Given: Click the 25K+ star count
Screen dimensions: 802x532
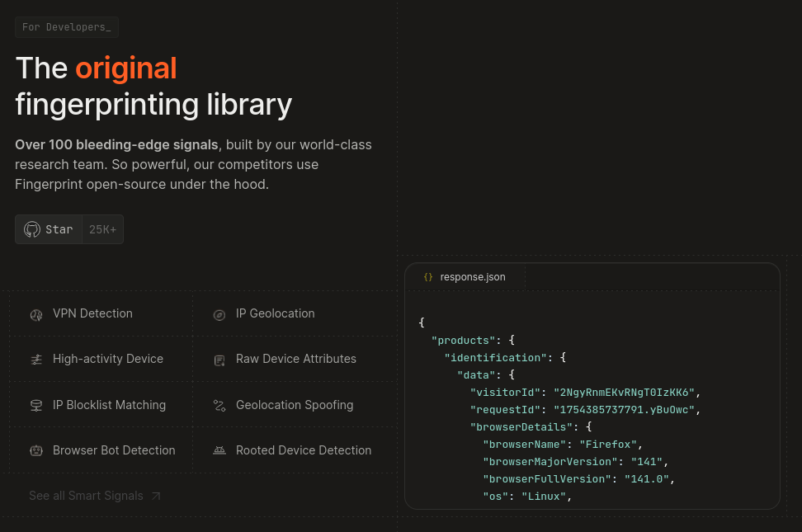Looking at the screenshot, I should (x=103, y=229).
